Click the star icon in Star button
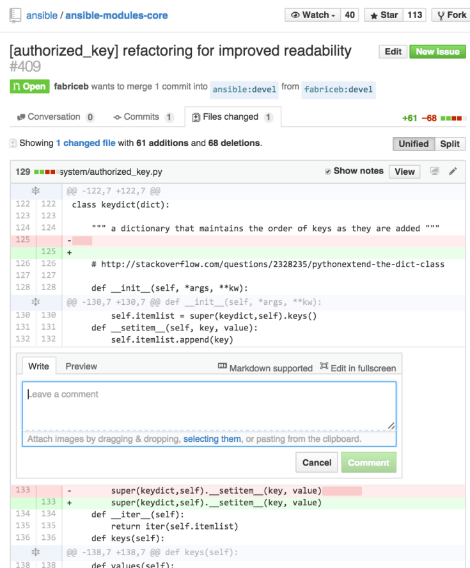 point(374,16)
